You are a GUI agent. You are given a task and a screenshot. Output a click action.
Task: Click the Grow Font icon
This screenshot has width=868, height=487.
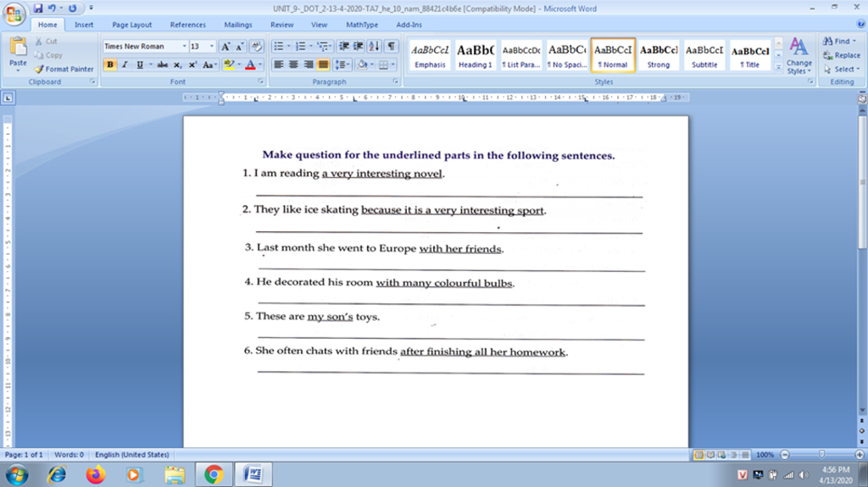click(225, 47)
